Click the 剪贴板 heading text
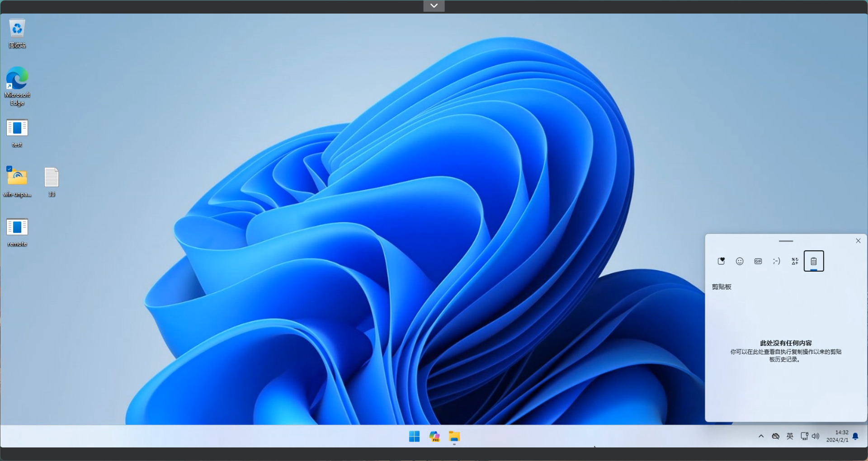This screenshot has width=868, height=461. (x=722, y=287)
